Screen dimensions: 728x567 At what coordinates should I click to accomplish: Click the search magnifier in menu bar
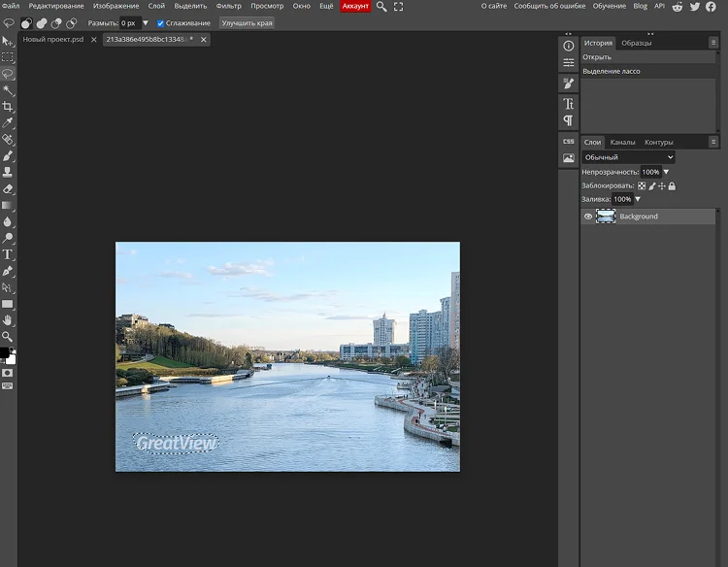pos(381,7)
